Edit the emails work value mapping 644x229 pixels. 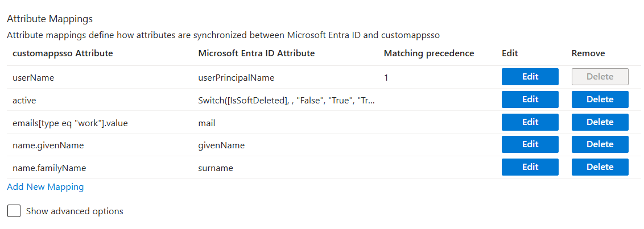[x=530, y=122]
